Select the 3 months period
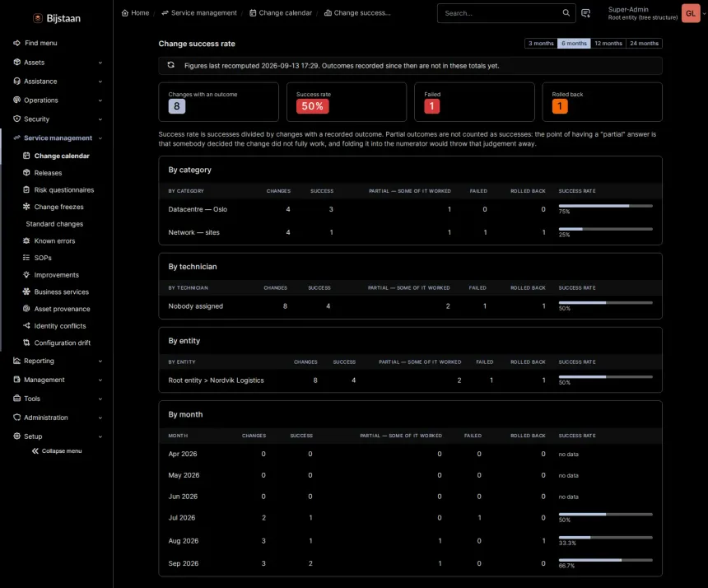708x588 pixels. 541,44
